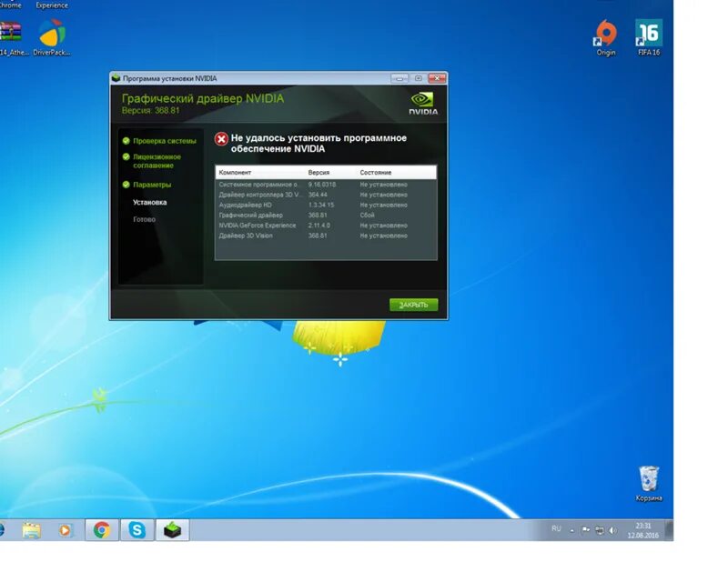Click version 1.3.34.15 cell
Image resolution: width=728 pixels, height=582 pixels.
coord(321,206)
